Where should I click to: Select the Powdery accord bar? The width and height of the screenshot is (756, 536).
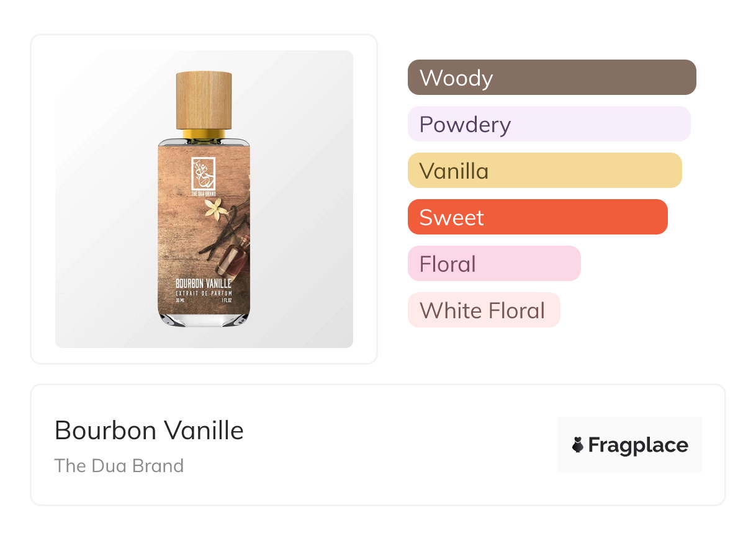549,124
